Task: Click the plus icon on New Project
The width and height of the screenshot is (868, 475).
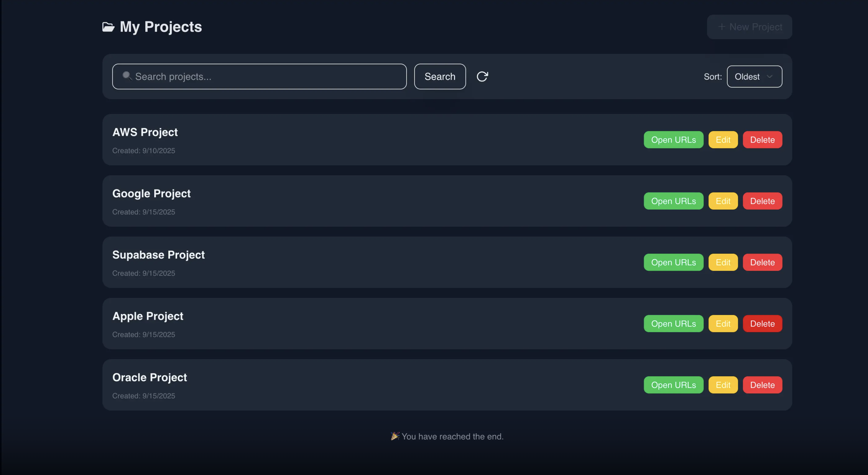Action: (721, 27)
